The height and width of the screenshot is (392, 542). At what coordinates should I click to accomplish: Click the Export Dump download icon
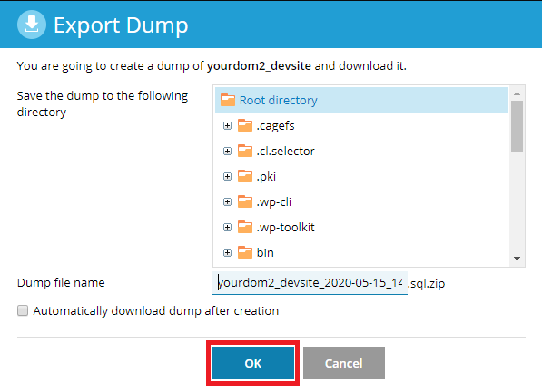pyautogui.click(x=32, y=24)
